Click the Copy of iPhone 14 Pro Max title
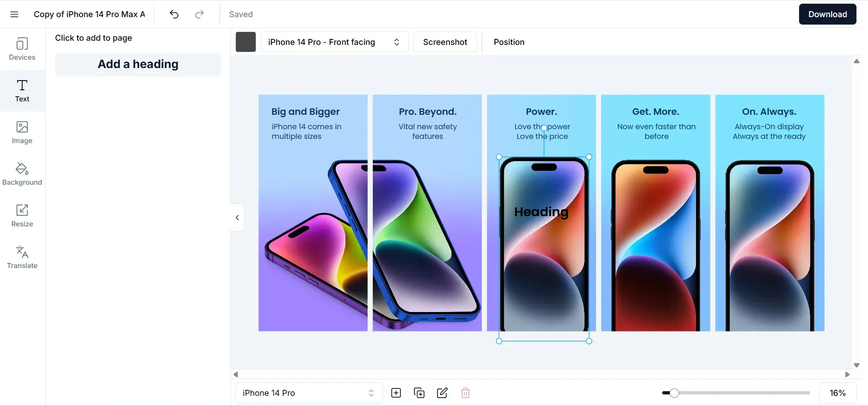The image size is (868, 406). pyautogui.click(x=89, y=14)
